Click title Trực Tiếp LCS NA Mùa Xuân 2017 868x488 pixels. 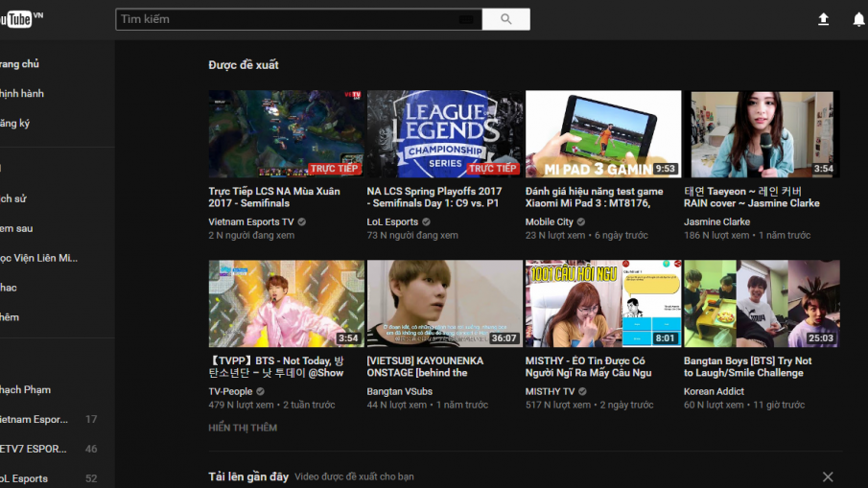click(274, 197)
